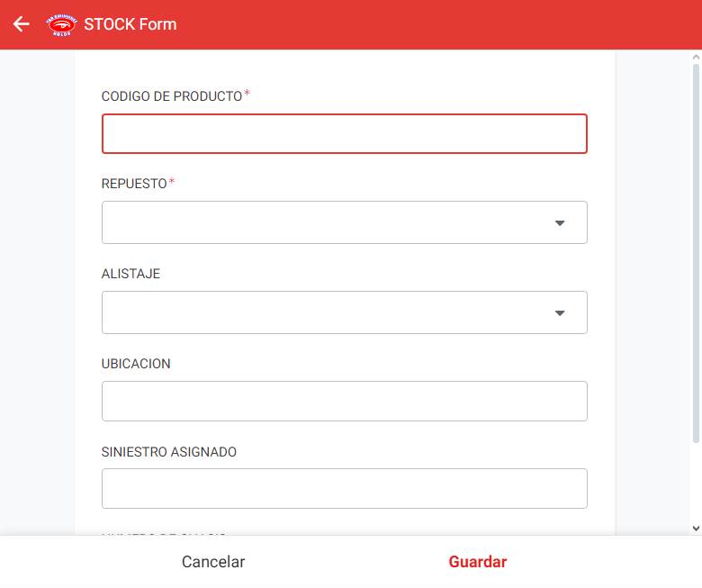Click the REPUESTO dropdown arrow
702x588 pixels.
pyautogui.click(x=560, y=223)
